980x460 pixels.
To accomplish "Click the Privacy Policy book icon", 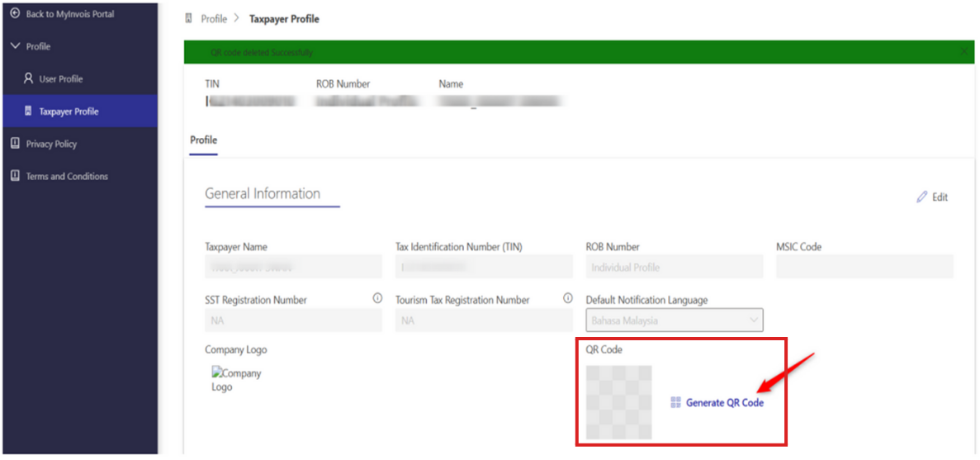I will (15, 144).
